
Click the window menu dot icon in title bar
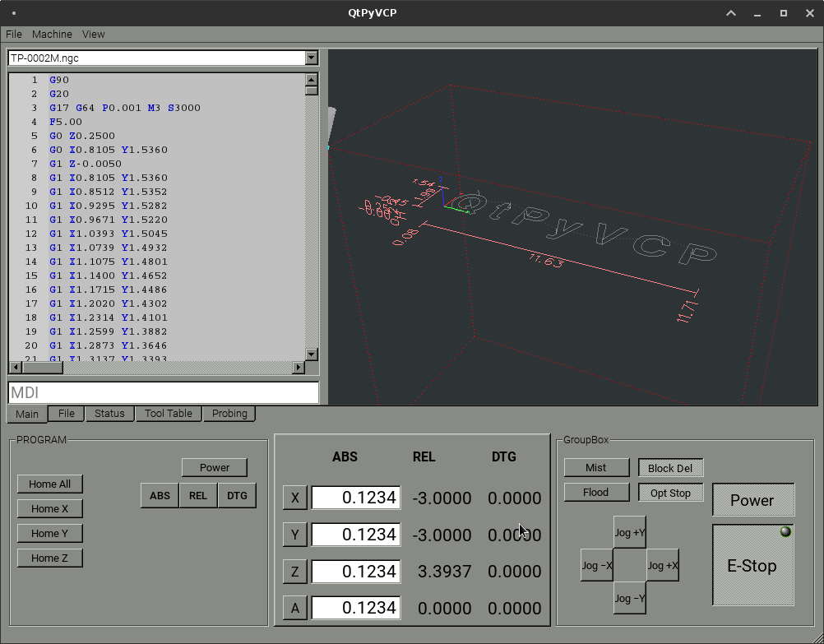click(14, 13)
